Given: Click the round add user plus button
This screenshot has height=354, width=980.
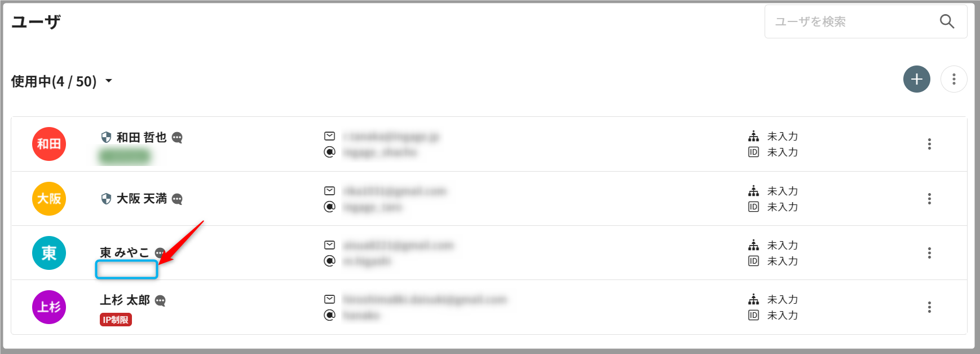Looking at the screenshot, I should coord(916,79).
